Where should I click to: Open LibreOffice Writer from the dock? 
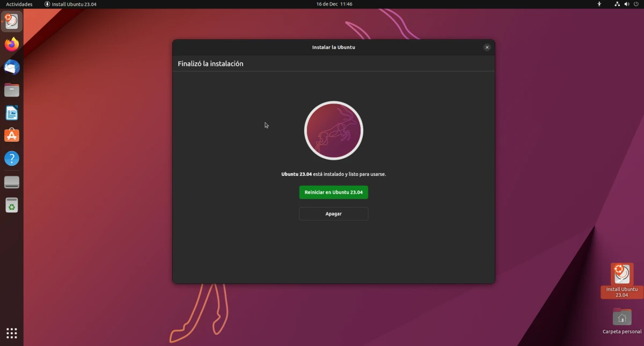coord(12,113)
